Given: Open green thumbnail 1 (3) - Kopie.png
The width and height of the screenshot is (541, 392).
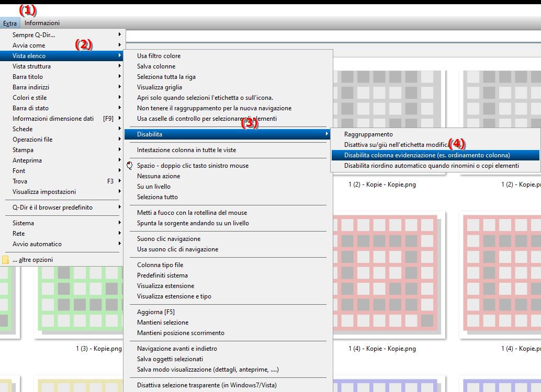Looking at the screenshot, I should 78,302.
